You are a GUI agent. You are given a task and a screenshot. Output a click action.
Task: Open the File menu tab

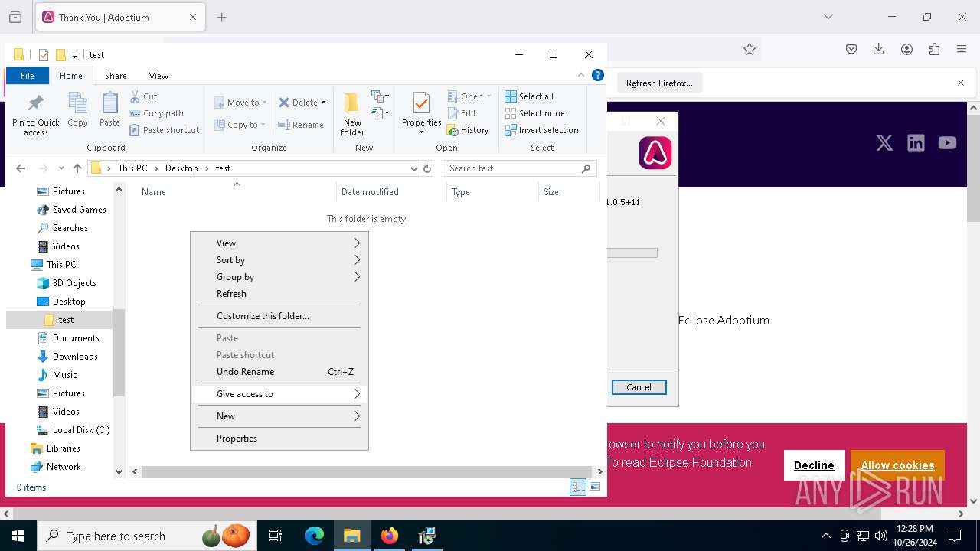(x=28, y=76)
